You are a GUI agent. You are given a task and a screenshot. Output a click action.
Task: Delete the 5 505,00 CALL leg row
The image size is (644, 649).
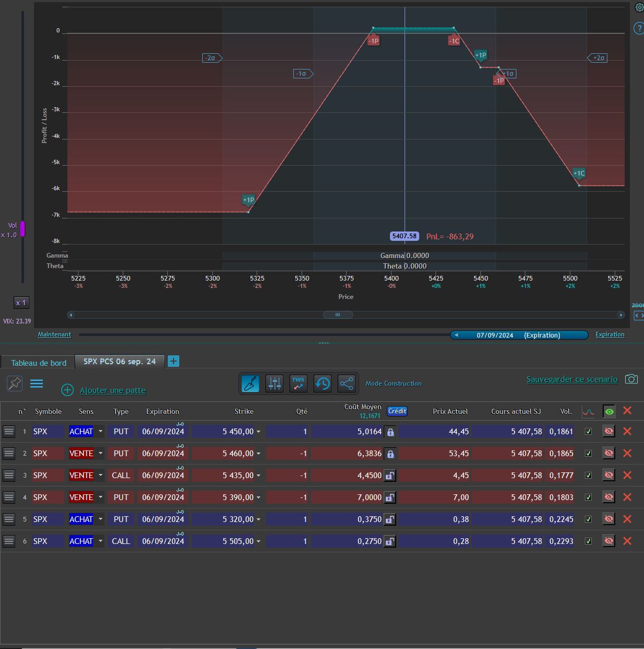627,541
